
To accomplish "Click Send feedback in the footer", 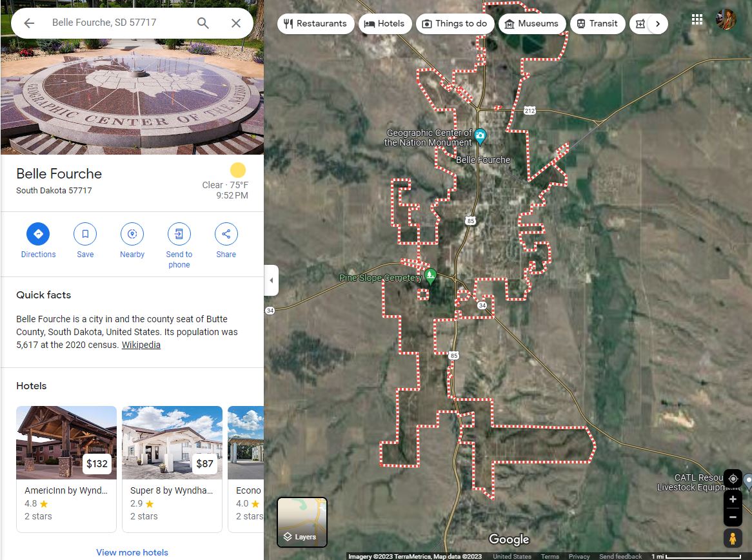I will 620,556.
